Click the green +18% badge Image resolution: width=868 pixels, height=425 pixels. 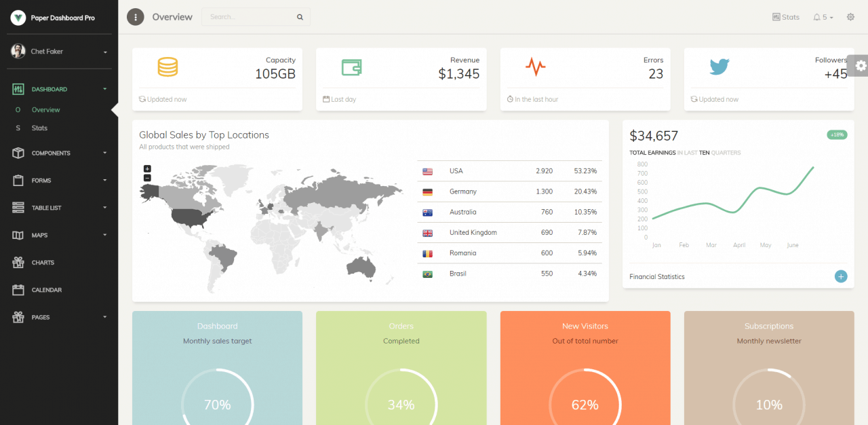[837, 134]
